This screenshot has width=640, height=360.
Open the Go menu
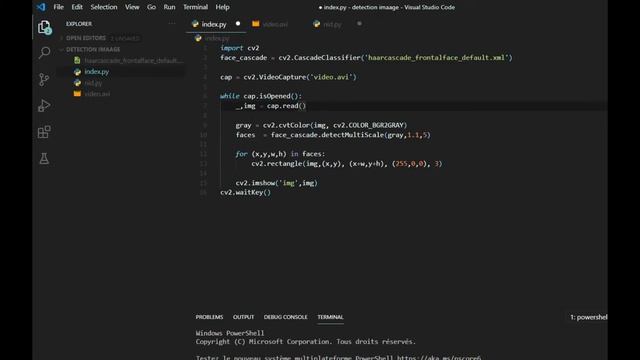[x=151, y=7]
